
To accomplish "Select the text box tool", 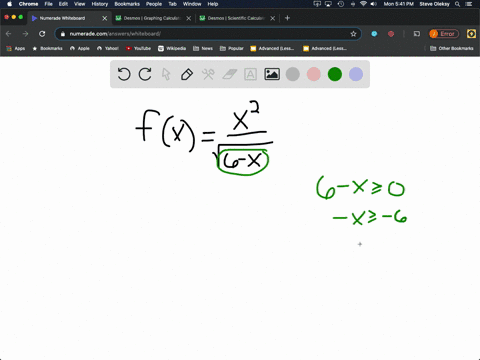I will click(250, 74).
